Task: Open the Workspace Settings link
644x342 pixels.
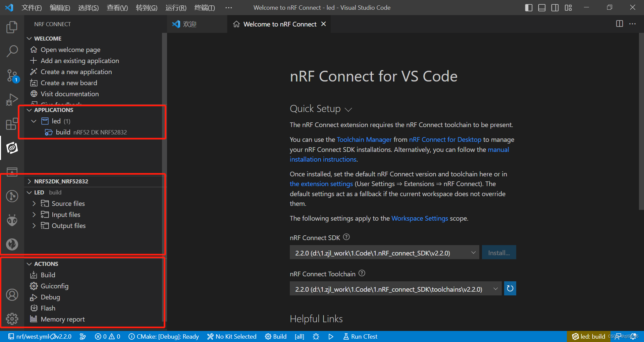Action: 420,218
